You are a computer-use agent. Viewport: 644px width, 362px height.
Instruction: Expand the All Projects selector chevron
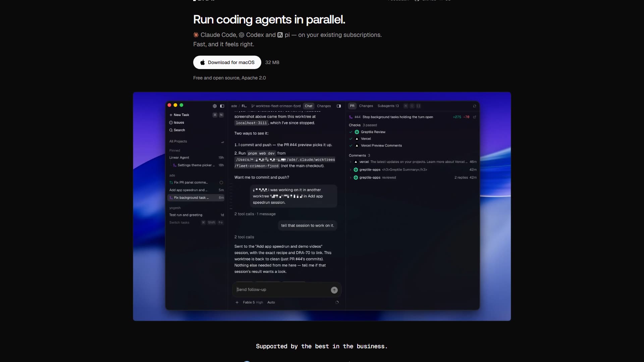222,142
